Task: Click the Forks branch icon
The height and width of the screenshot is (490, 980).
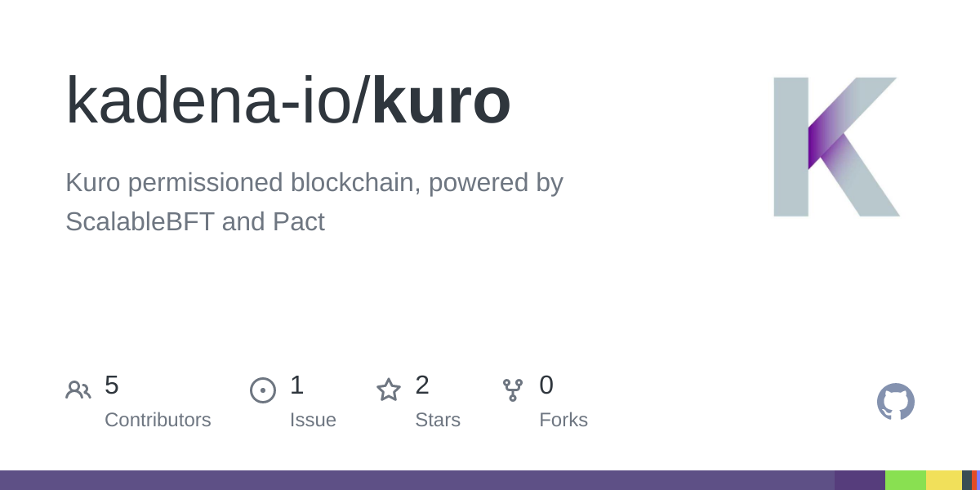Action: click(x=513, y=390)
